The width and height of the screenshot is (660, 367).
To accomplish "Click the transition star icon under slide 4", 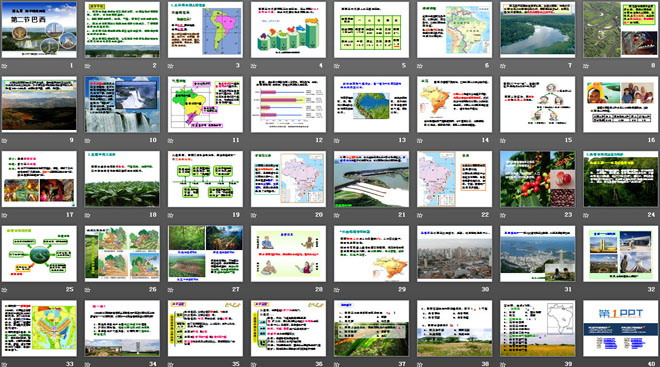I will pos(254,66).
